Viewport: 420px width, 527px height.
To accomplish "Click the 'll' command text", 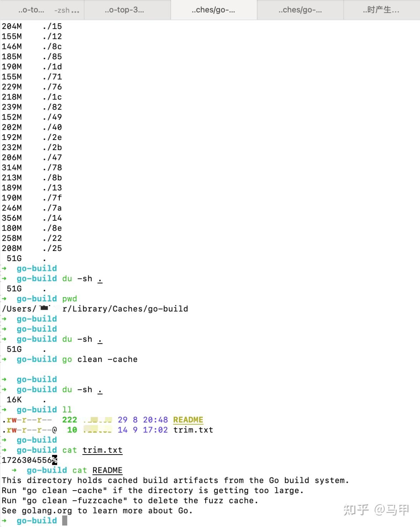I will [x=67, y=410].
